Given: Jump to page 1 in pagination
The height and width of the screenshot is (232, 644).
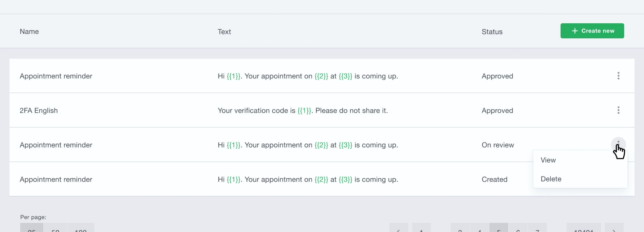Looking at the screenshot, I should (x=421, y=227).
